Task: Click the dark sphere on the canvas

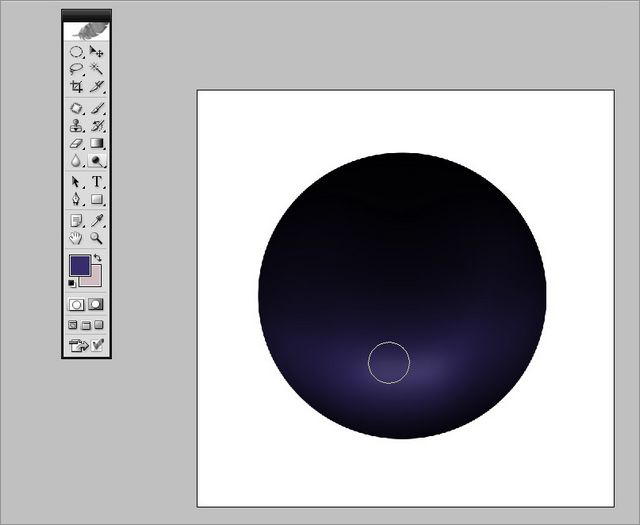Action: [402, 296]
